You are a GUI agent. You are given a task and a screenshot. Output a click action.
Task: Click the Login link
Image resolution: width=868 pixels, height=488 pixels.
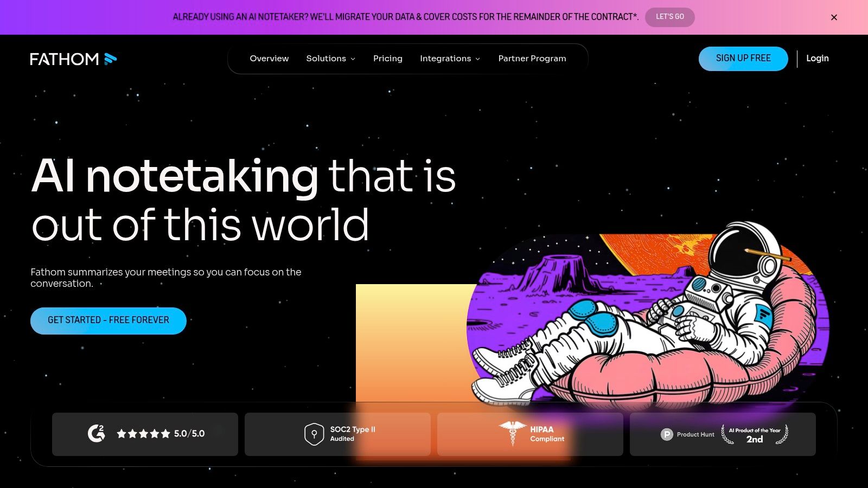[817, 59]
